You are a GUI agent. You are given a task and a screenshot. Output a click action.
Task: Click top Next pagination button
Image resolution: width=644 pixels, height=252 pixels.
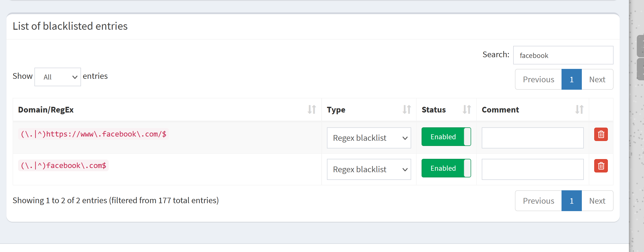click(x=597, y=80)
